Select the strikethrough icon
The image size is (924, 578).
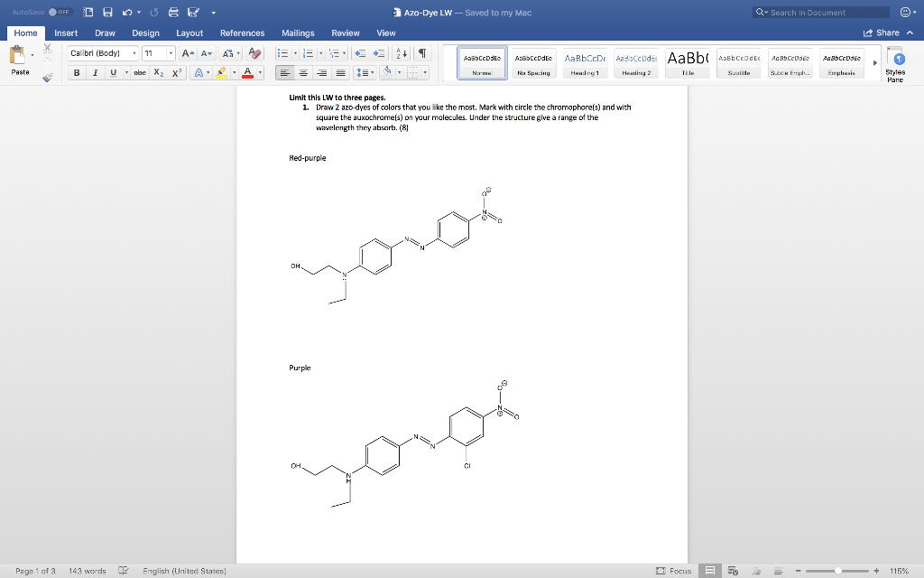(x=142, y=72)
